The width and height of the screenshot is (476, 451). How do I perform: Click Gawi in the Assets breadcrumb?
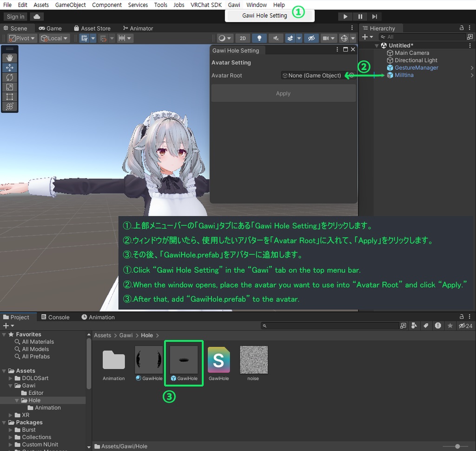[126, 335]
